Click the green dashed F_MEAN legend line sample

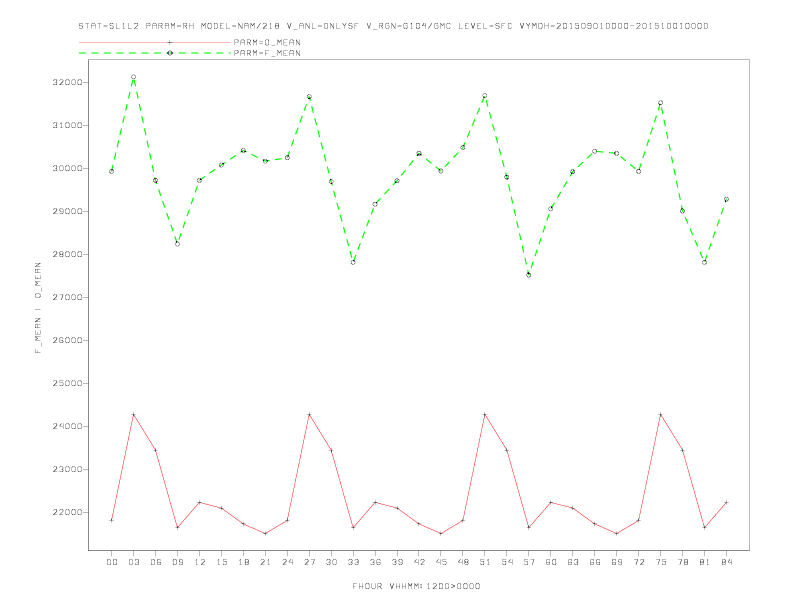[155, 53]
